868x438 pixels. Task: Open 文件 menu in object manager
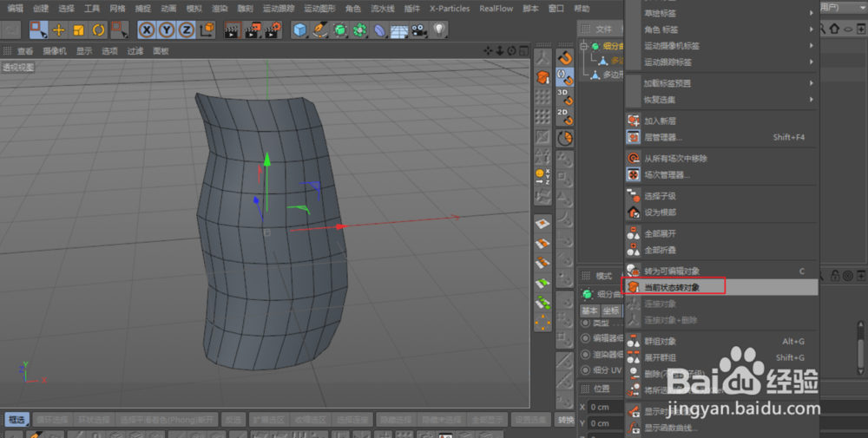603,29
